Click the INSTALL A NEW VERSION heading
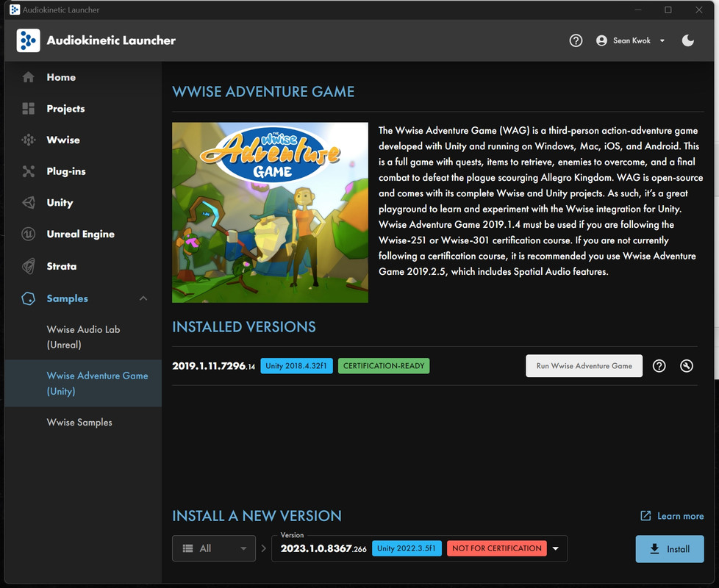The height and width of the screenshot is (588, 719). [257, 516]
